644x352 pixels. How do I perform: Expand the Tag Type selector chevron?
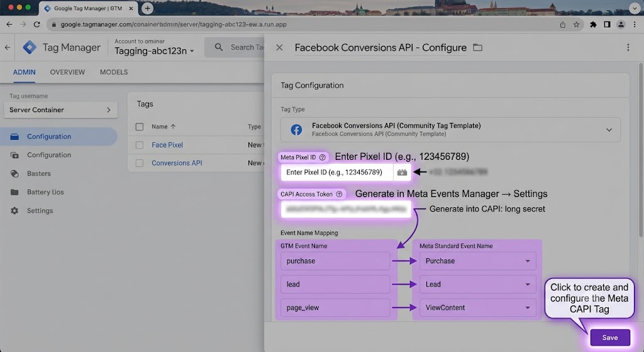609,130
